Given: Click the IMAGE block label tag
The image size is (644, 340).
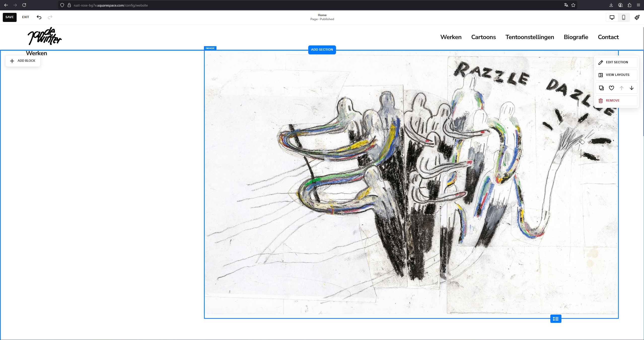Looking at the screenshot, I should click(210, 48).
